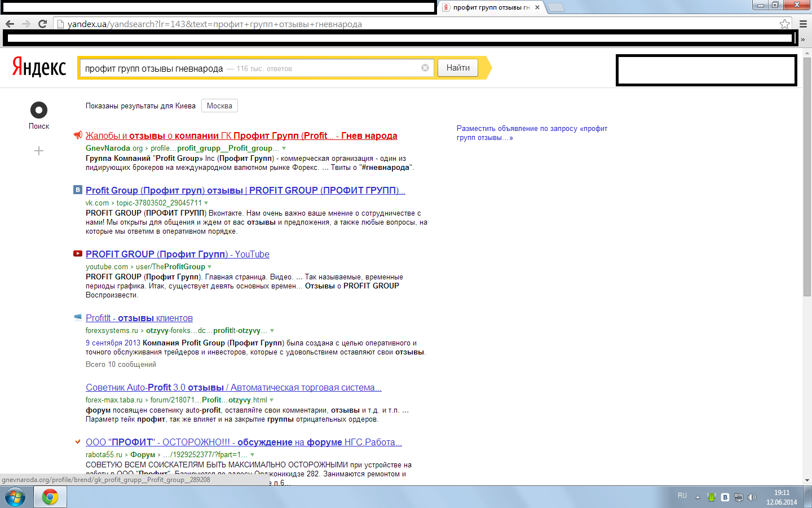Viewport: 812px width, 508px height.
Task: Open "PROFIT GROUP (Профит Групп) - YouTube" result
Action: point(178,254)
